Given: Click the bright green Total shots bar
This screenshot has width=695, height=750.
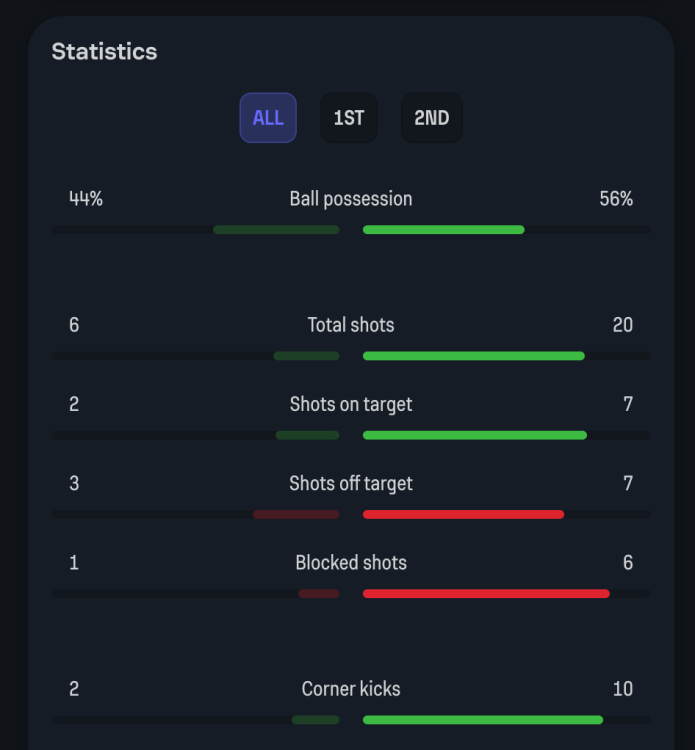Looking at the screenshot, I should pyautogui.click(x=473, y=356).
